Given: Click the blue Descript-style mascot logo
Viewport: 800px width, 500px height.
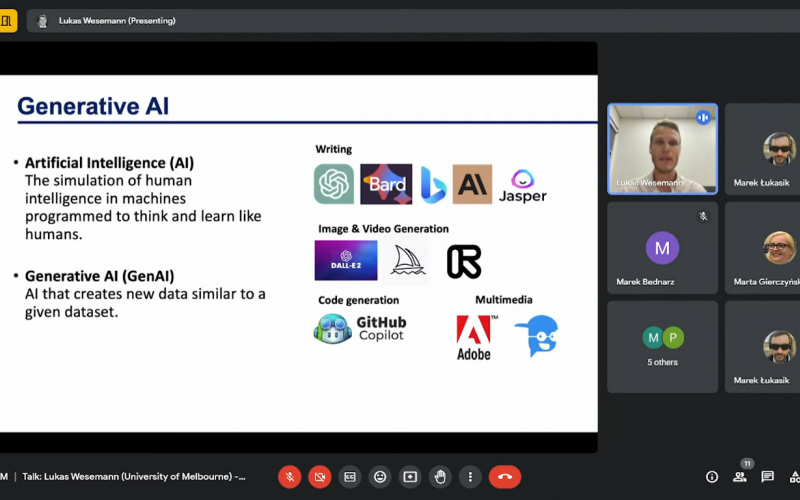Looking at the screenshot, I should coord(537,335).
